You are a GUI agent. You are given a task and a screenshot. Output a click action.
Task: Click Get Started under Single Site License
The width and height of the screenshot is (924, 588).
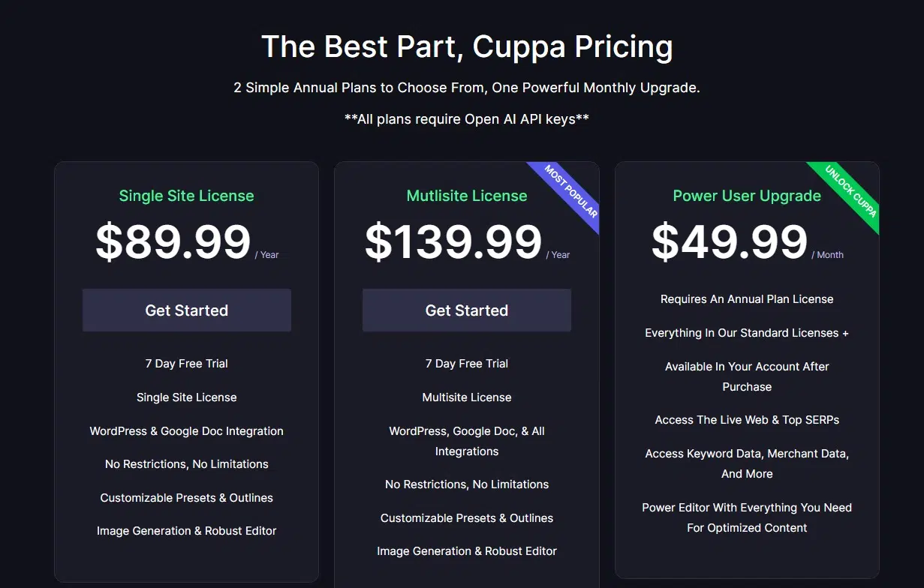click(x=186, y=310)
